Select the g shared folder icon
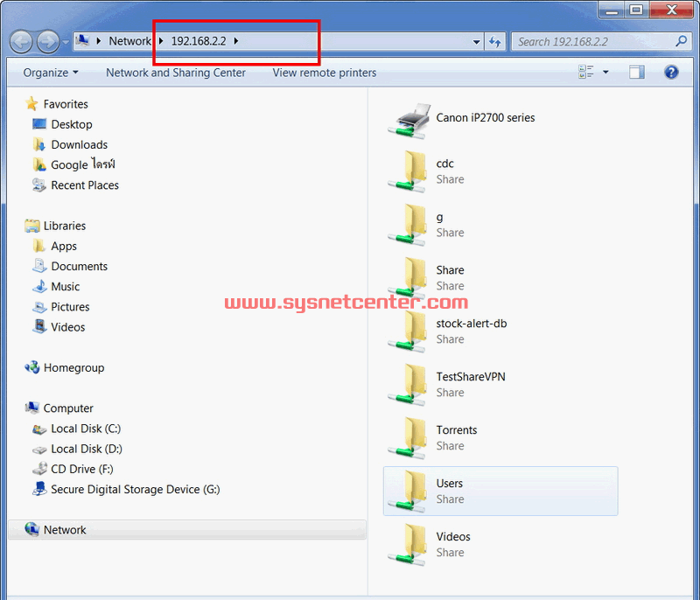 pyautogui.click(x=407, y=225)
